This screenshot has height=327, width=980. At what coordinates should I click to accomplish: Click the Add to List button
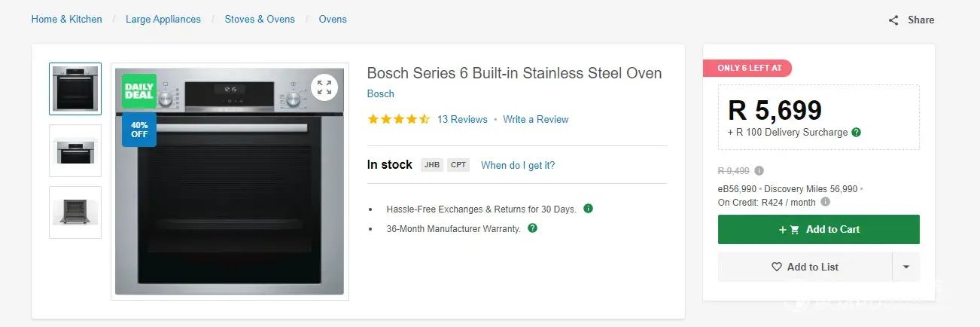tap(805, 267)
